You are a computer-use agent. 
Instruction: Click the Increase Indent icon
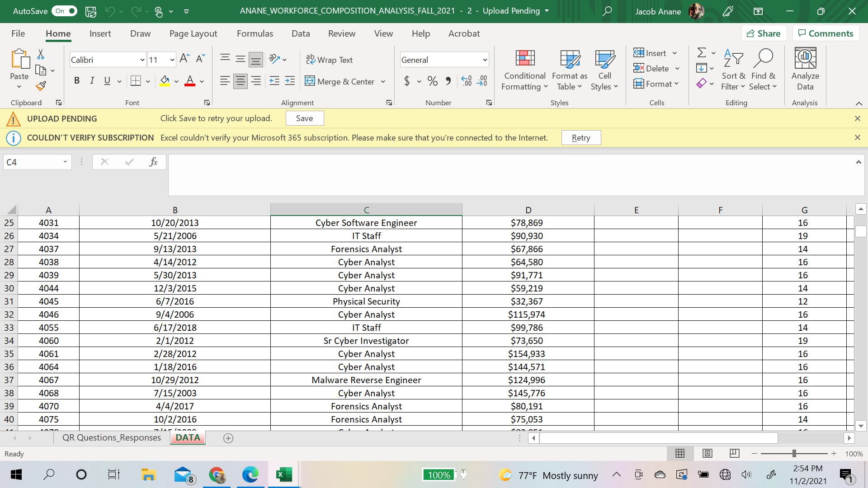290,81
